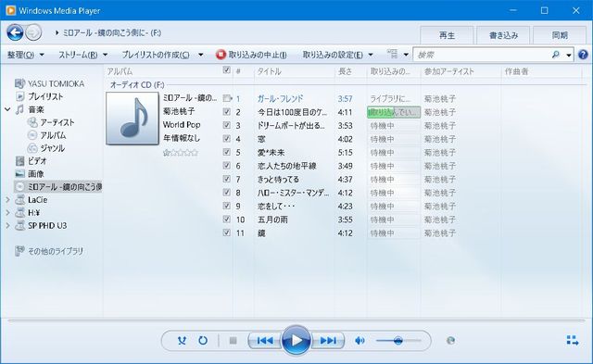Click the album star rating
593x364 pixels.
181,153
